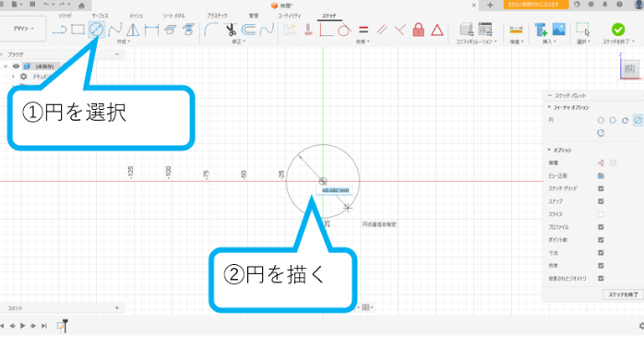Select the Trim scissors tool
The image size is (644, 337).
(x=231, y=30)
